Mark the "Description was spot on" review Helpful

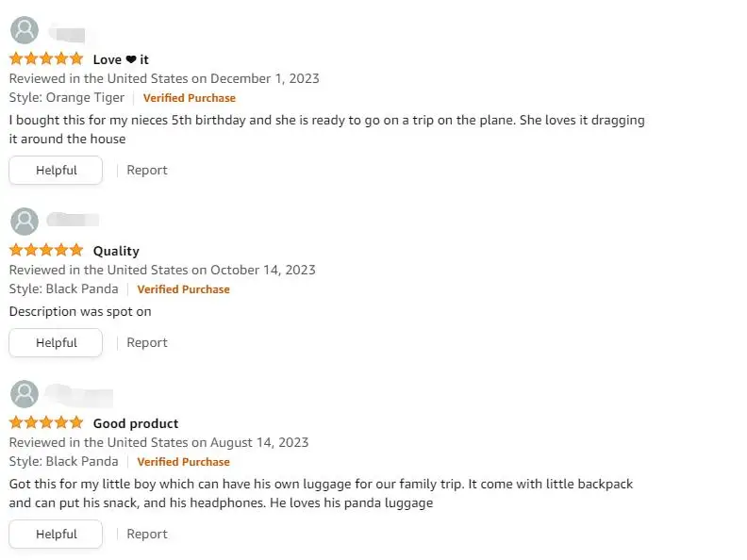tap(56, 343)
